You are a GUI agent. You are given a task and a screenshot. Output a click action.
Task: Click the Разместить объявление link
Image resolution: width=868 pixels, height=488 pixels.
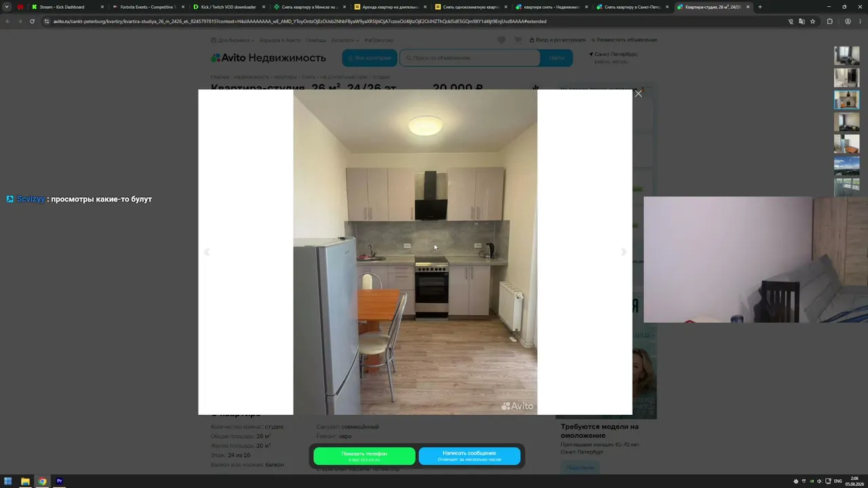pos(624,40)
